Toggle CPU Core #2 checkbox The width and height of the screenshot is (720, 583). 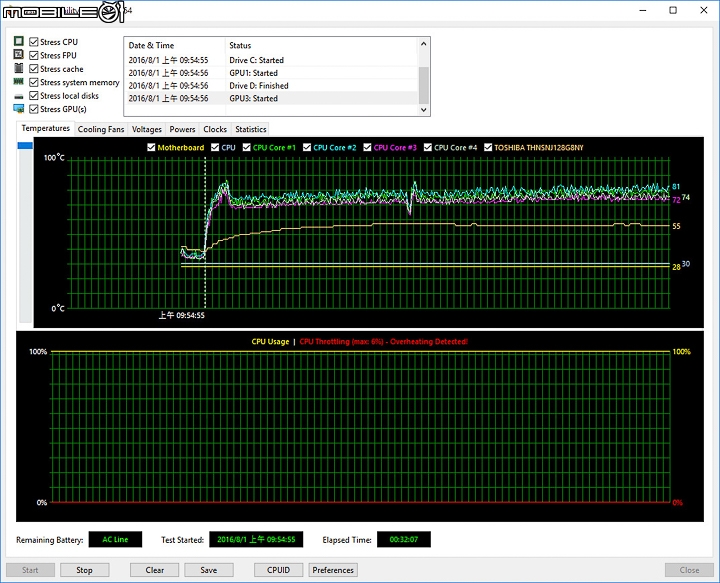(307, 147)
